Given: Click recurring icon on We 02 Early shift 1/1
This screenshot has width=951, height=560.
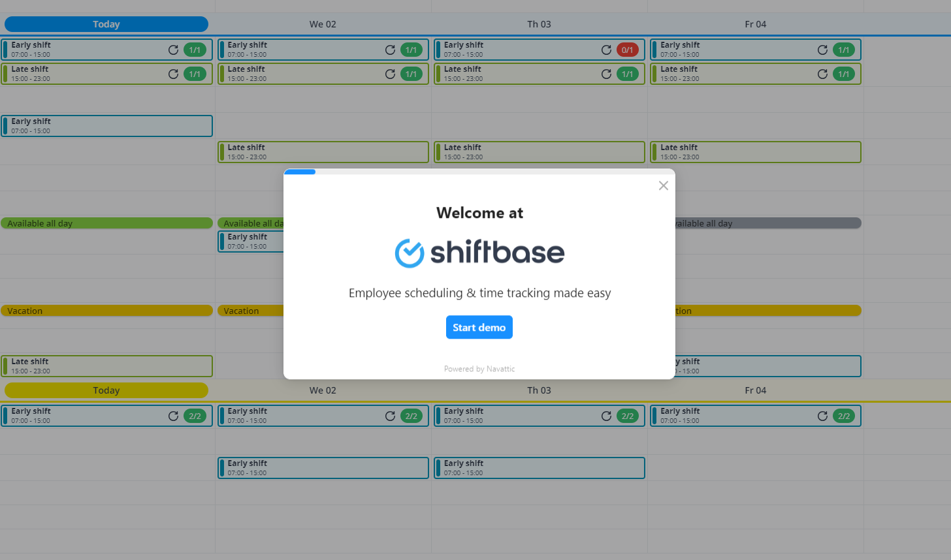Looking at the screenshot, I should click(x=390, y=50).
